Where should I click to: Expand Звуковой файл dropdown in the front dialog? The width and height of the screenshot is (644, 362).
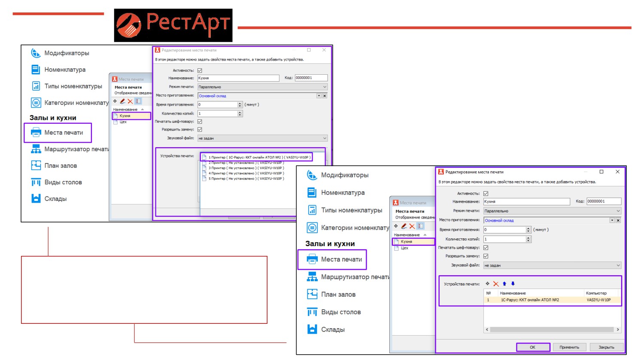coord(618,265)
